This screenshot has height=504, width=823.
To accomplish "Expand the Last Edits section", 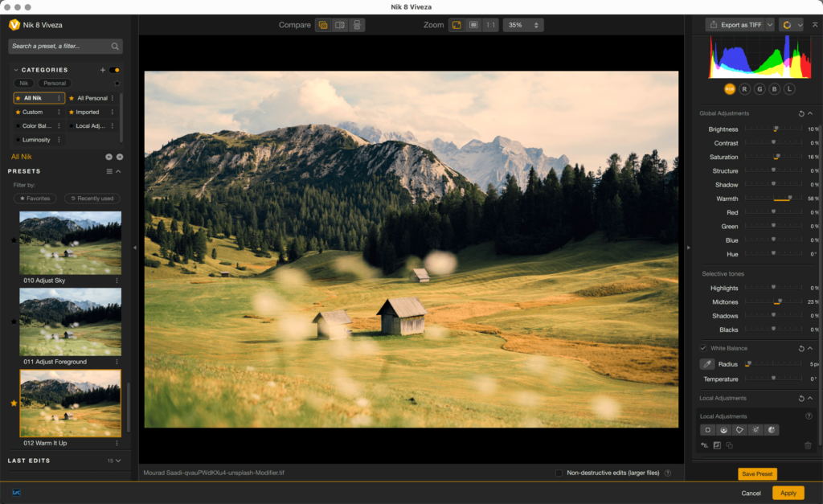I will (118, 461).
